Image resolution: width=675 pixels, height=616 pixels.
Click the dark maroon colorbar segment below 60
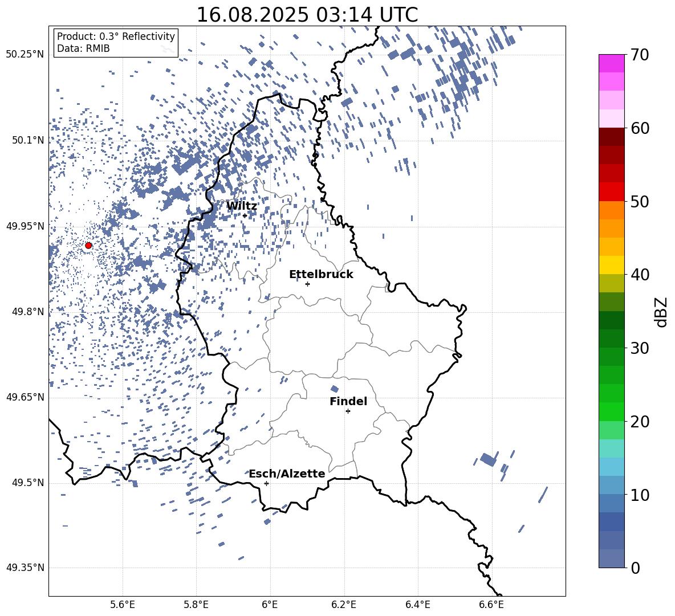612,137
